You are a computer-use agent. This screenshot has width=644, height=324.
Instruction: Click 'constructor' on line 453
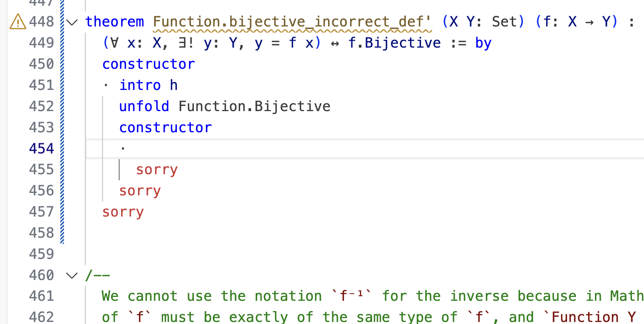[x=165, y=127]
